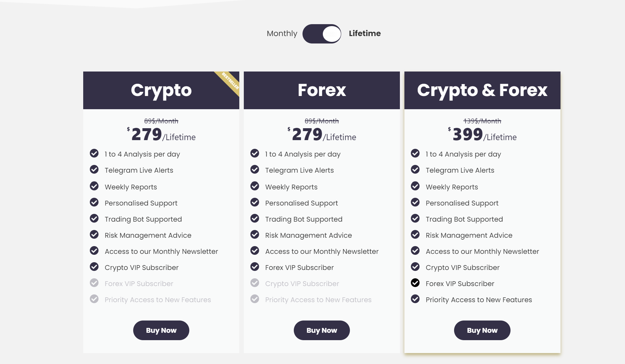Select the Crypto & Forex plan tab
625x364 pixels.
click(482, 90)
